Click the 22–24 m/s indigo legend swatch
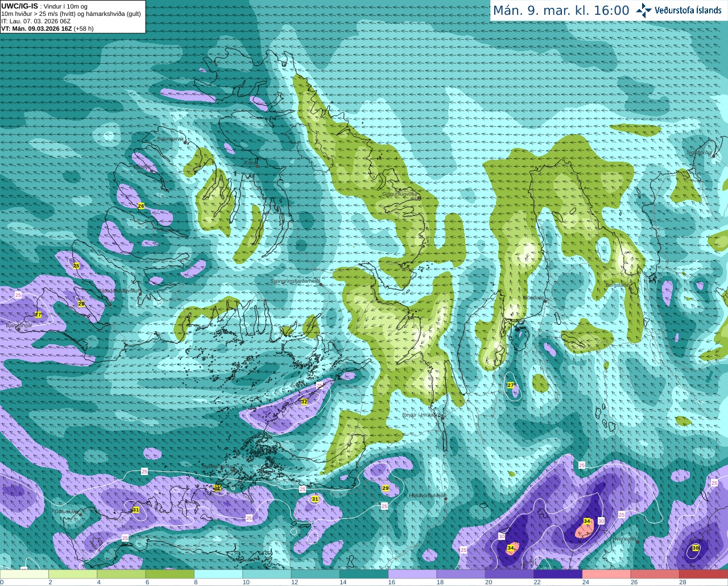The height and width of the screenshot is (586, 728). click(558, 574)
